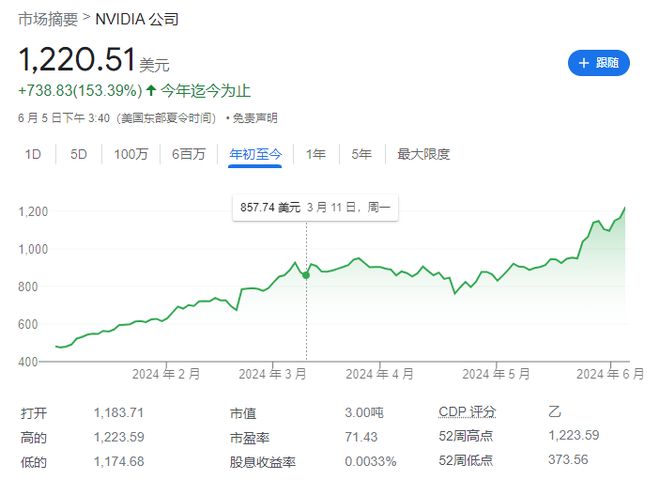The height and width of the screenshot is (480, 660).
Task: Click the 跟随 follow button
Action: [599, 63]
